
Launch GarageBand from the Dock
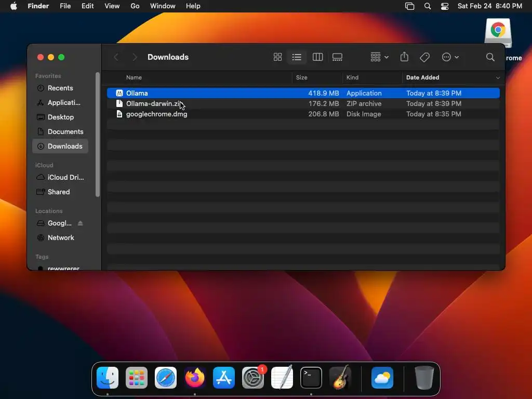tap(340, 377)
